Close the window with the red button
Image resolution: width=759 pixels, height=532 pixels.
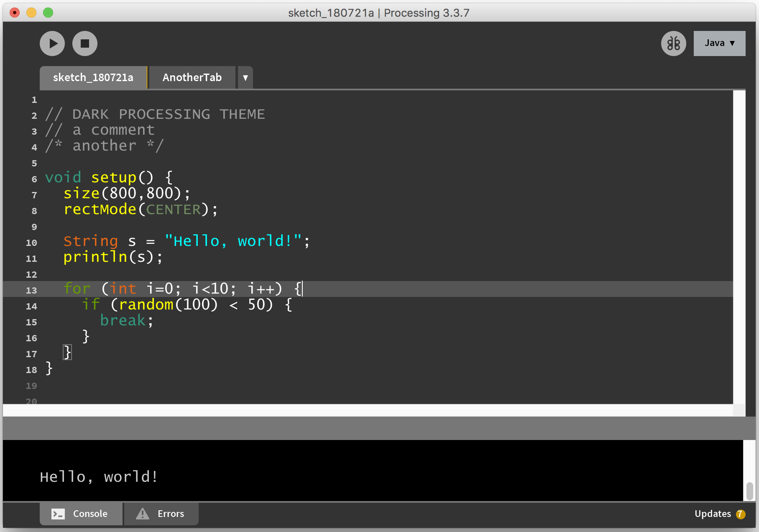(15, 13)
